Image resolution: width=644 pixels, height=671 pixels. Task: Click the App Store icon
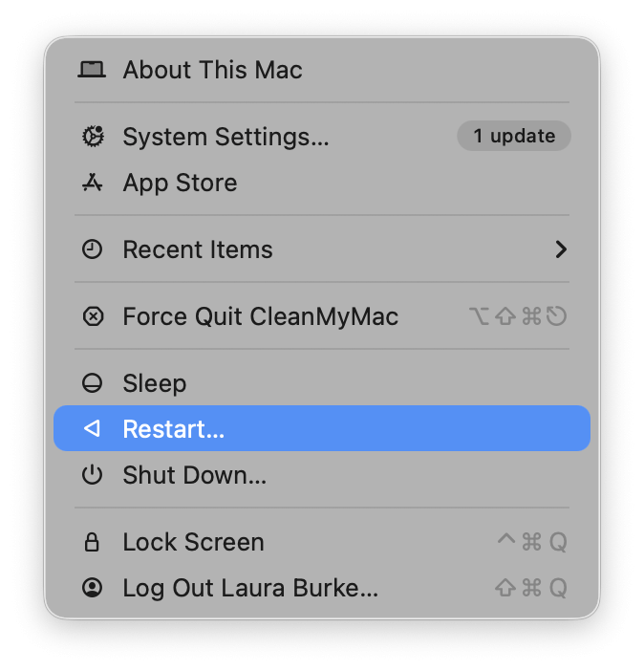[92, 183]
